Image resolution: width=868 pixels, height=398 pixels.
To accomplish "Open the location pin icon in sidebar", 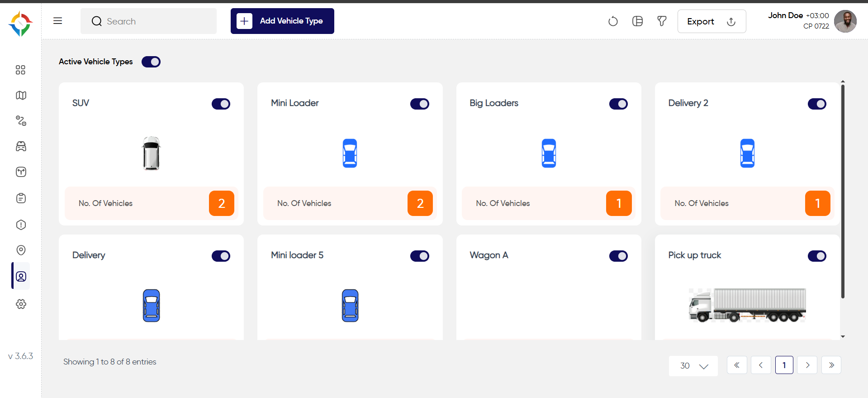I will click(21, 250).
